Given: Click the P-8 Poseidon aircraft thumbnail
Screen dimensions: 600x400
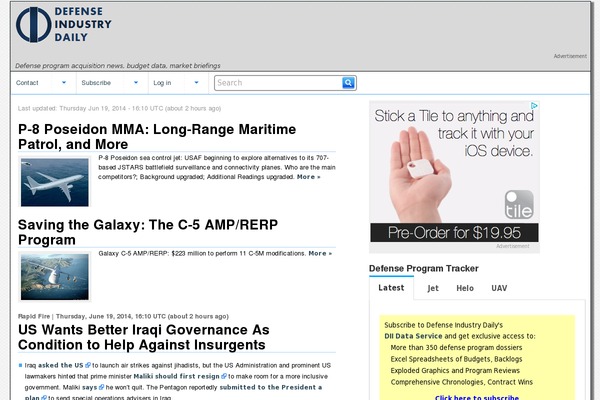Looking at the screenshot, I should (55, 182).
